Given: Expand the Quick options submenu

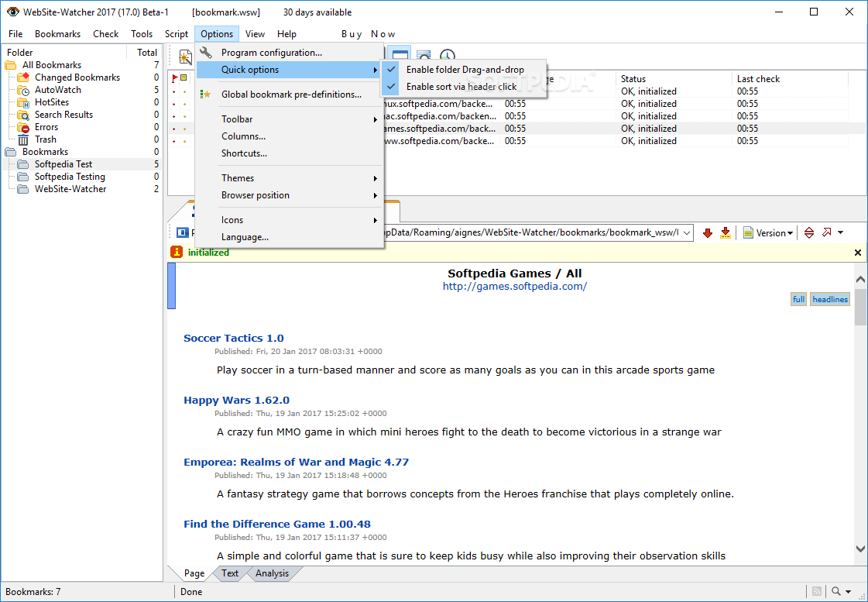Looking at the screenshot, I should [290, 70].
